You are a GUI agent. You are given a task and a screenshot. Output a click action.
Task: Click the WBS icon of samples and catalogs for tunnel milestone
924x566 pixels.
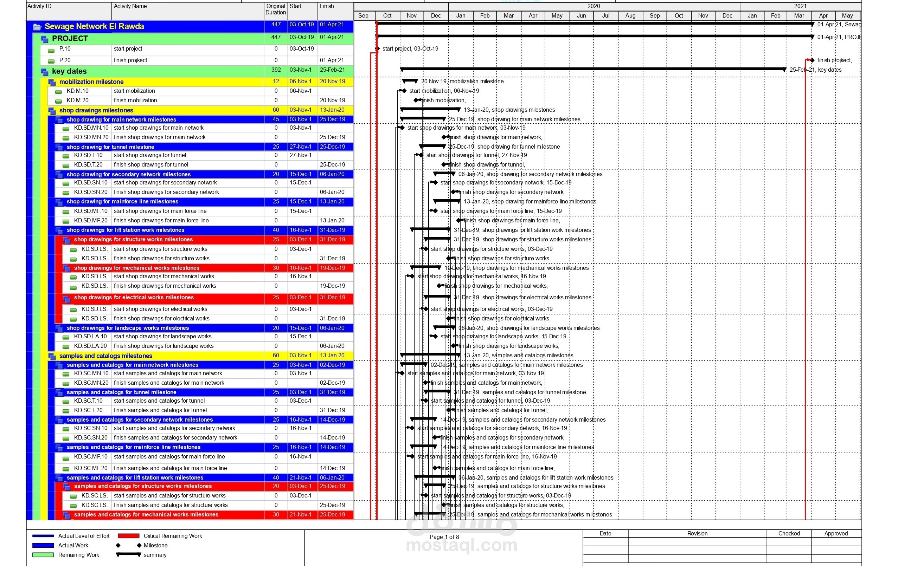tap(59, 392)
